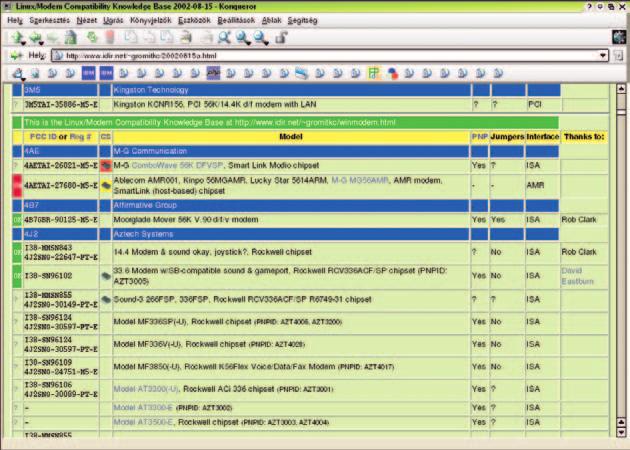Open the blue and red bookmark icon
This screenshot has width=630, height=450.
(x=392, y=74)
